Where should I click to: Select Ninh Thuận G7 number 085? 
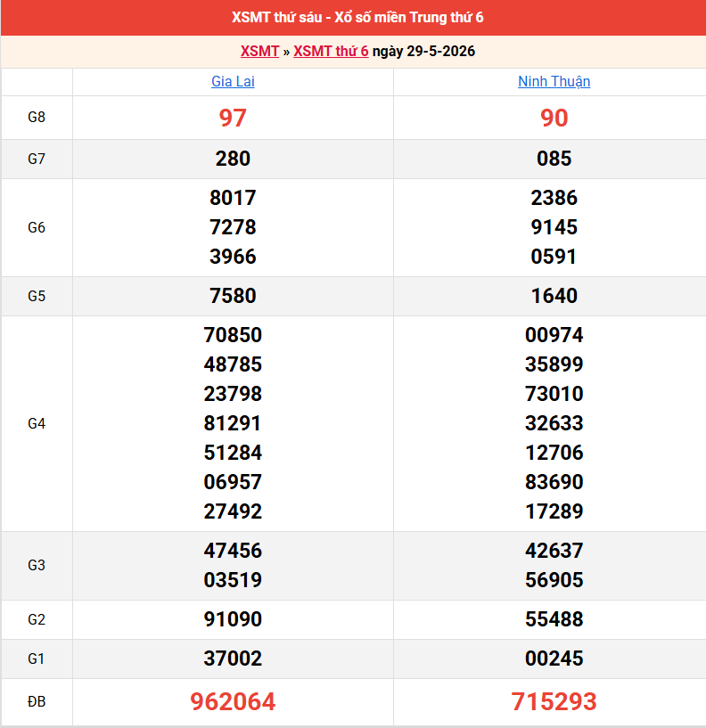pyautogui.click(x=554, y=159)
